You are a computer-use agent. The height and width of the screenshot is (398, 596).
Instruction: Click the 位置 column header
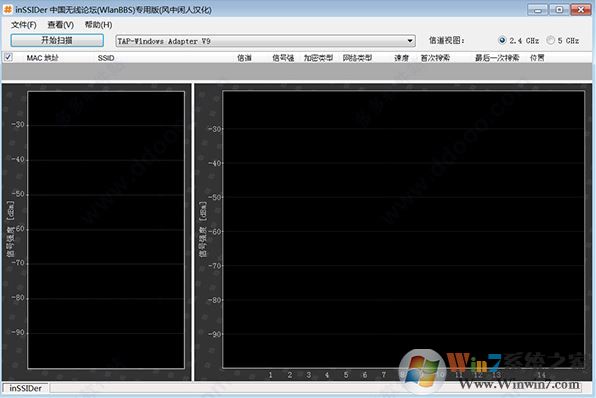coord(537,58)
